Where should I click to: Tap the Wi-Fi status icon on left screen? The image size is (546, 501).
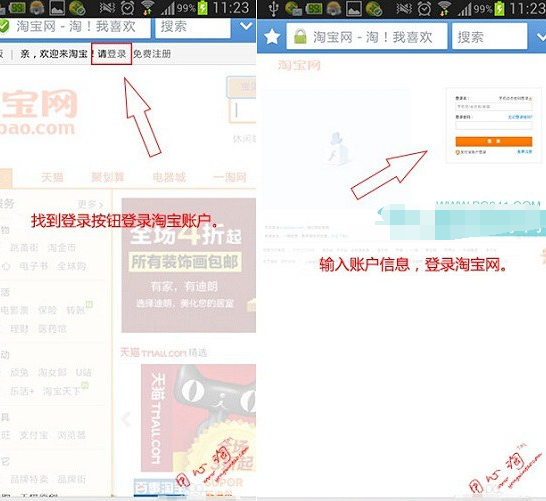[147, 8]
